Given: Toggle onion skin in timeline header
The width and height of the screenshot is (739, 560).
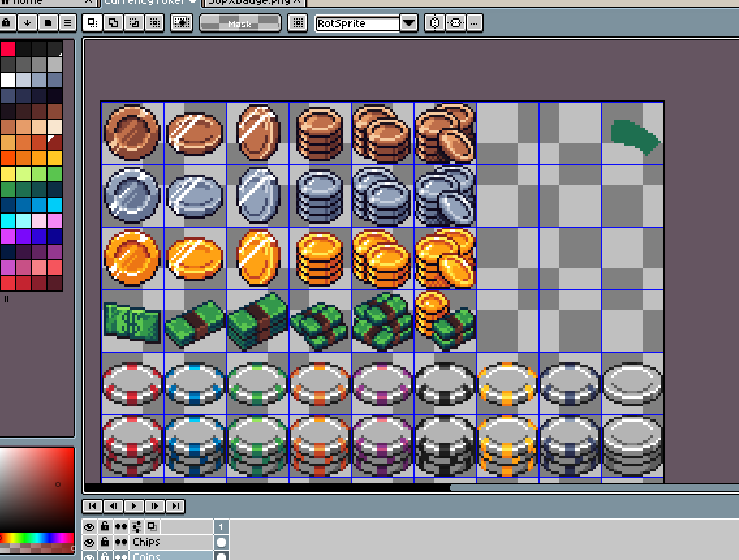Looking at the screenshot, I should click(152, 526).
